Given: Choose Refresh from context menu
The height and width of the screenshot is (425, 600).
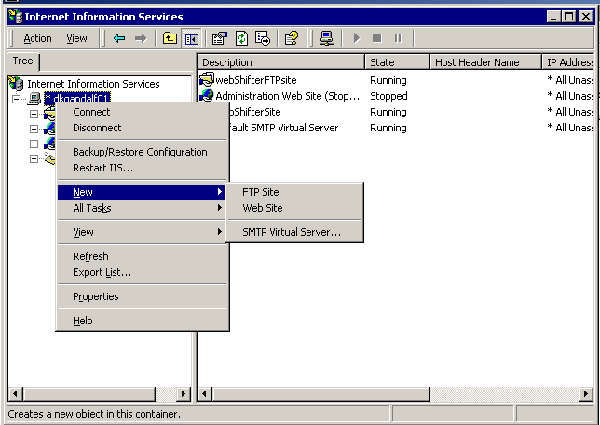Looking at the screenshot, I should 142,256.
